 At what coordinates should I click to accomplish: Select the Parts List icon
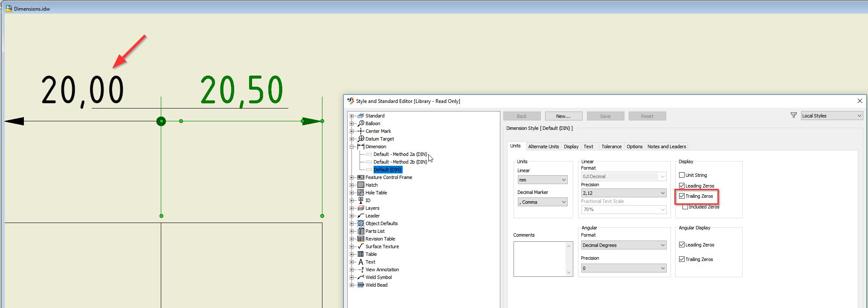tap(361, 231)
